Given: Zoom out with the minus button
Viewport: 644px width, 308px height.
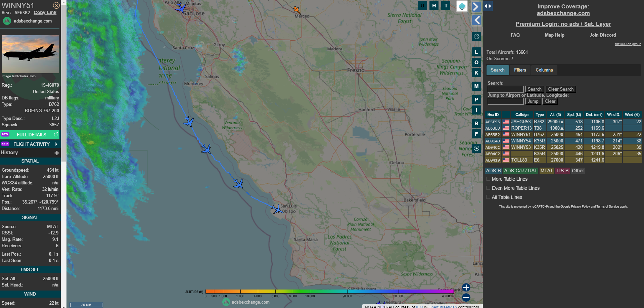Looking at the screenshot, I should 466,297.
